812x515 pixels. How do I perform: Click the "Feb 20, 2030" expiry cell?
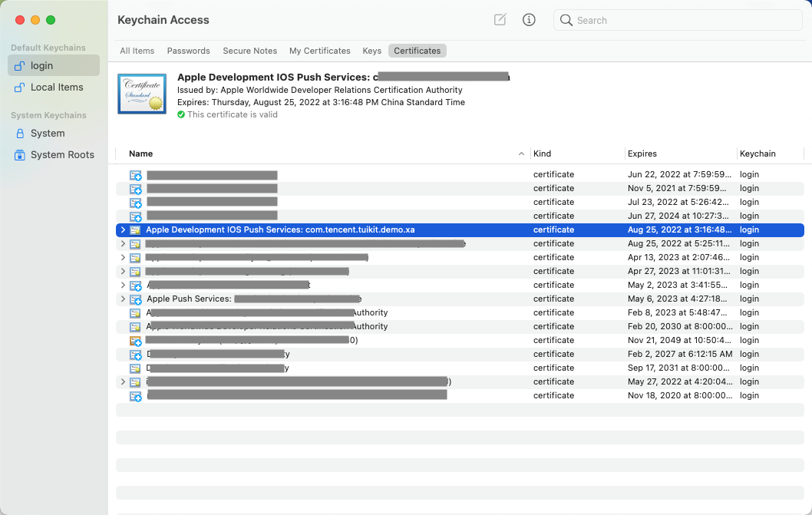point(681,326)
